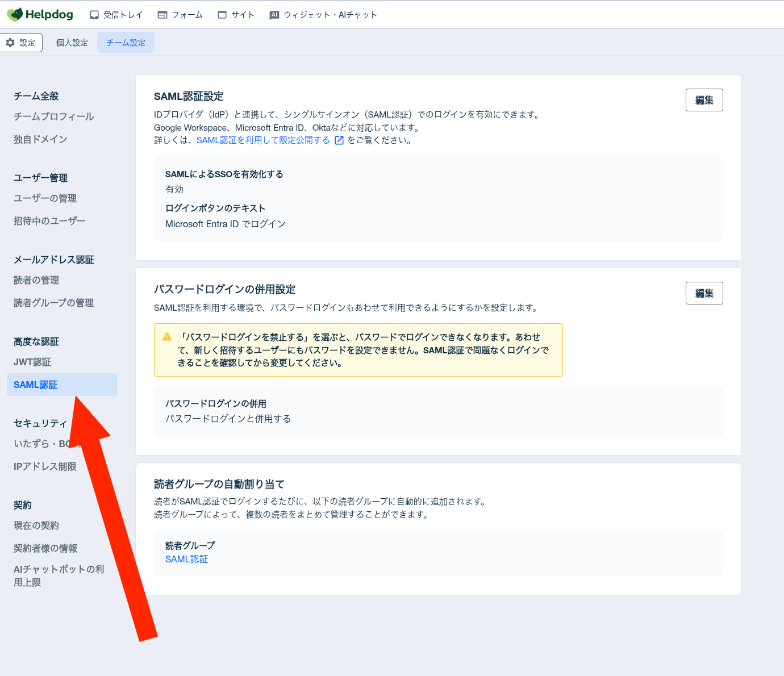
Task: Click the パスワードログインの併用 label
Action: (216, 404)
